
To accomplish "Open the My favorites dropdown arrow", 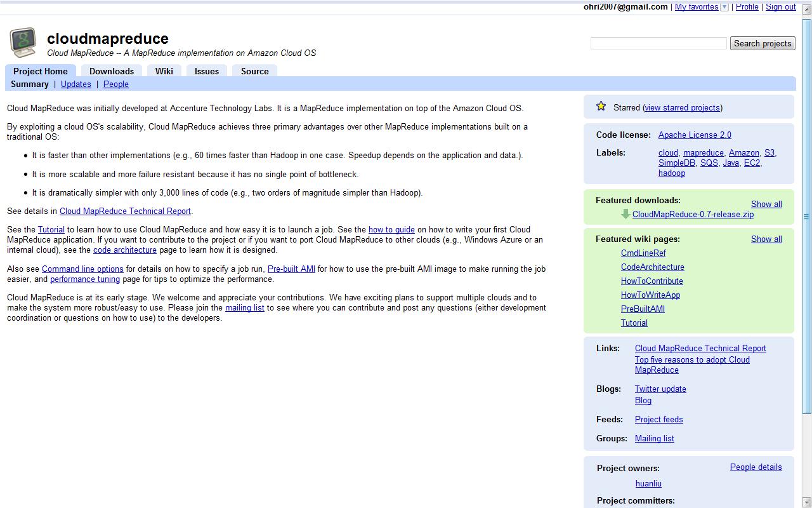I will pos(724,7).
